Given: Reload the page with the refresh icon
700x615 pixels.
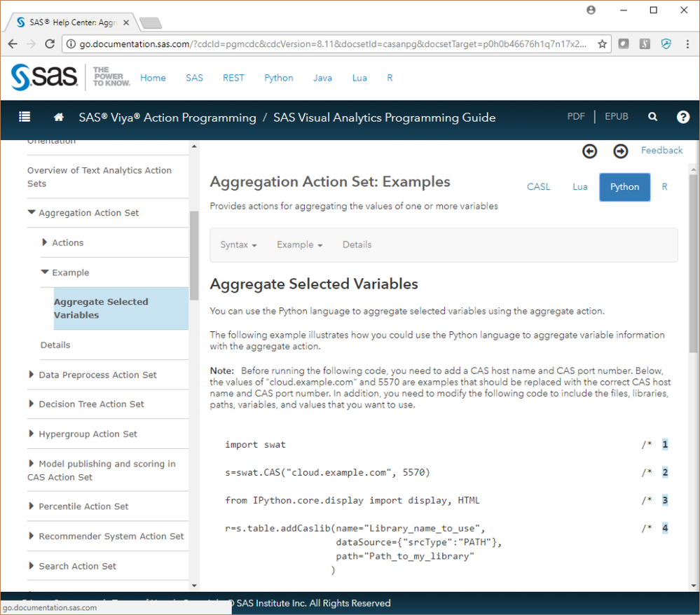Looking at the screenshot, I should coord(50,43).
